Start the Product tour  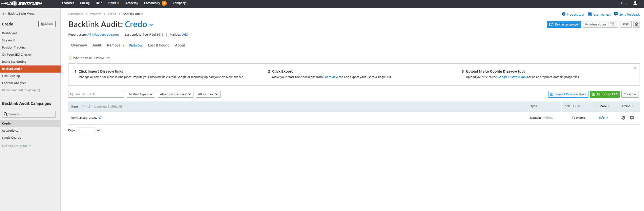(573, 14)
